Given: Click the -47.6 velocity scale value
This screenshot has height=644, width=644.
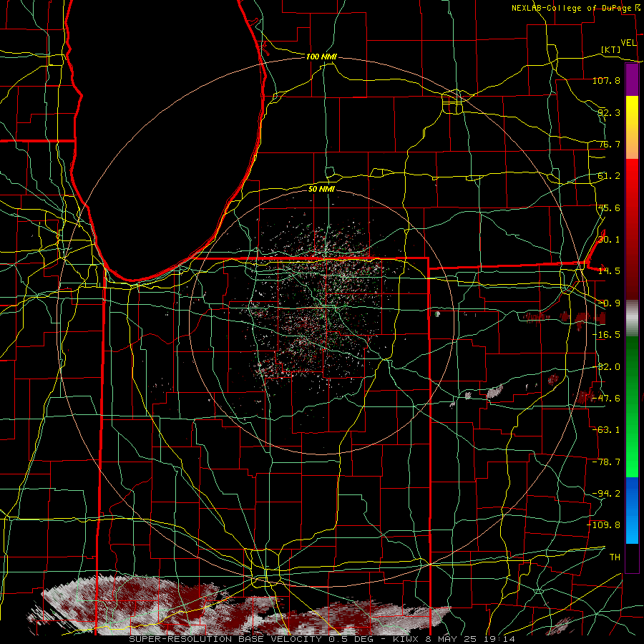Looking at the screenshot, I should pyautogui.click(x=606, y=399).
